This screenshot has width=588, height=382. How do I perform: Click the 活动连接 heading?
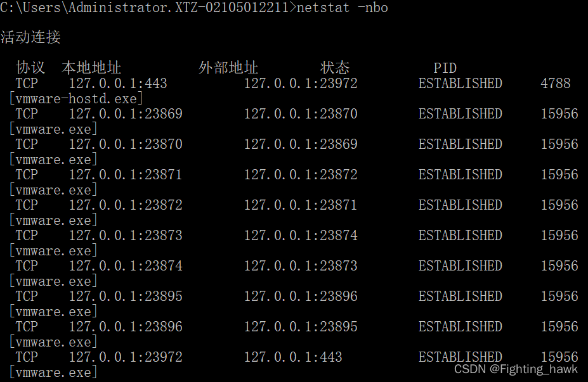coord(30,37)
